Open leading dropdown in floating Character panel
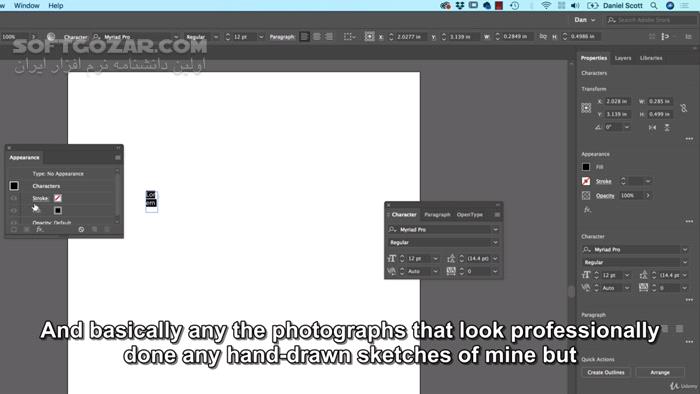Screen dimensions: 700x394 point(495,258)
